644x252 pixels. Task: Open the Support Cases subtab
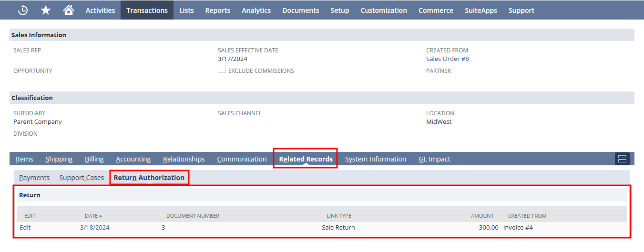tap(82, 178)
